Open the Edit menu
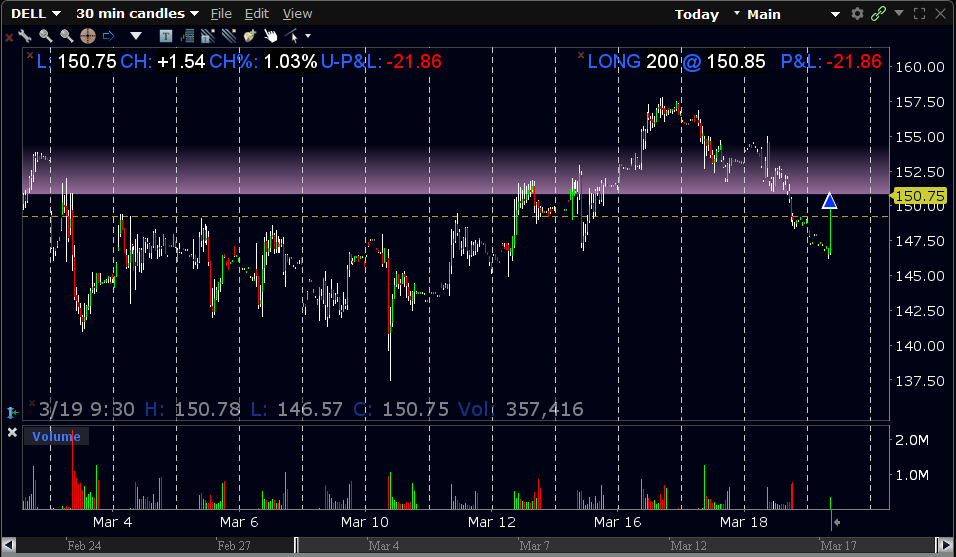Viewport: 956px width, 557px height. (x=257, y=13)
